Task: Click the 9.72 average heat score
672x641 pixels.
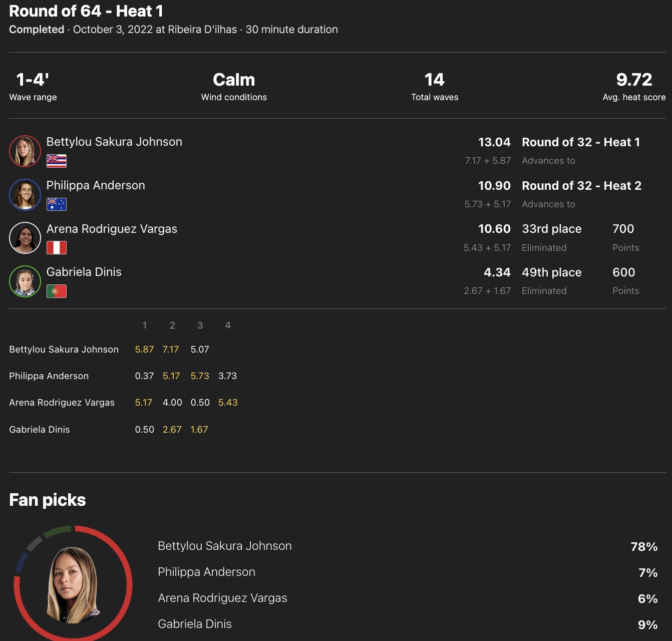Action: (x=634, y=80)
